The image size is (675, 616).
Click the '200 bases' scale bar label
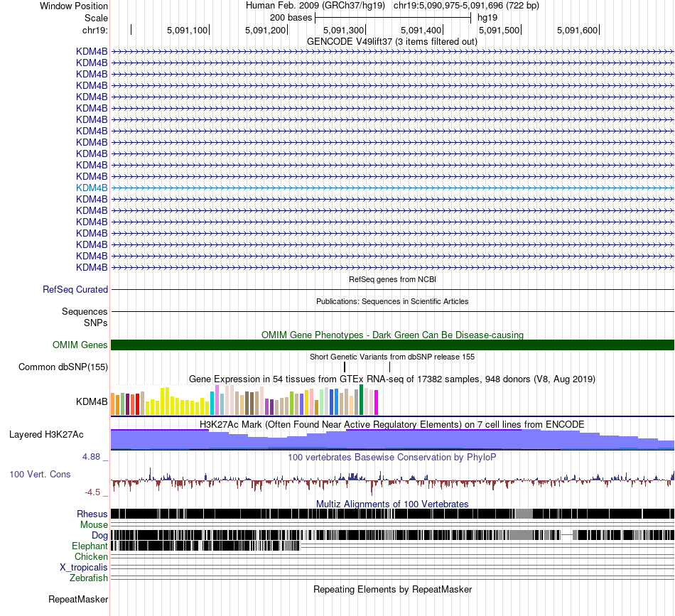(291, 18)
